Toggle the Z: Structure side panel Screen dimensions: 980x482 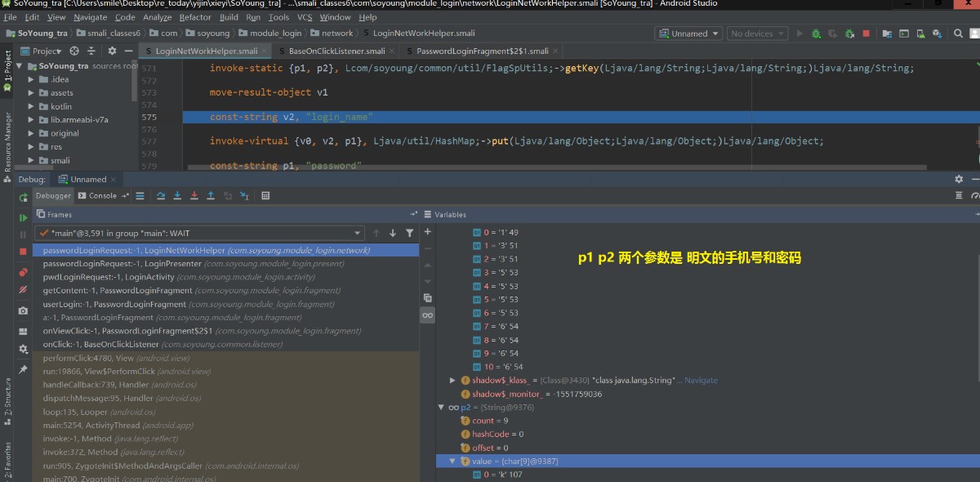point(7,401)
